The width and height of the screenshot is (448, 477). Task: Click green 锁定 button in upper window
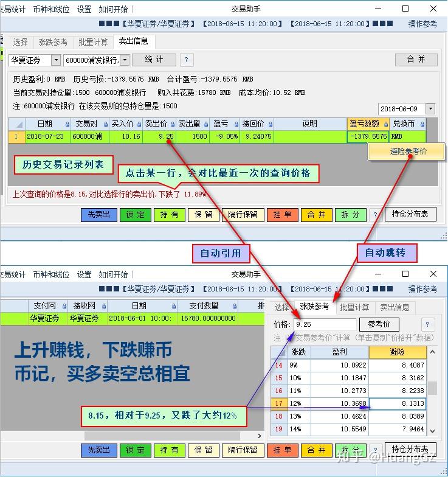pos(135,215)
